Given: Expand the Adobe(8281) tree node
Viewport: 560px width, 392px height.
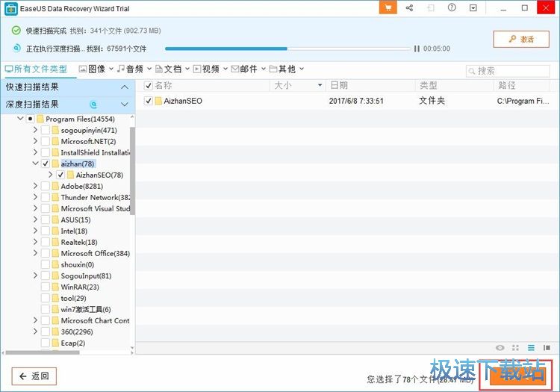Looking at the screenshot, I should (x=35, y=186).
